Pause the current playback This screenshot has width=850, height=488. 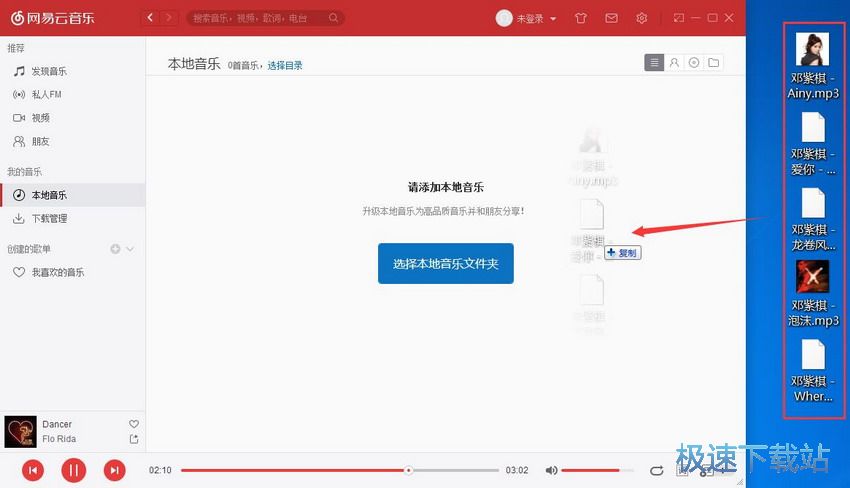74,470
